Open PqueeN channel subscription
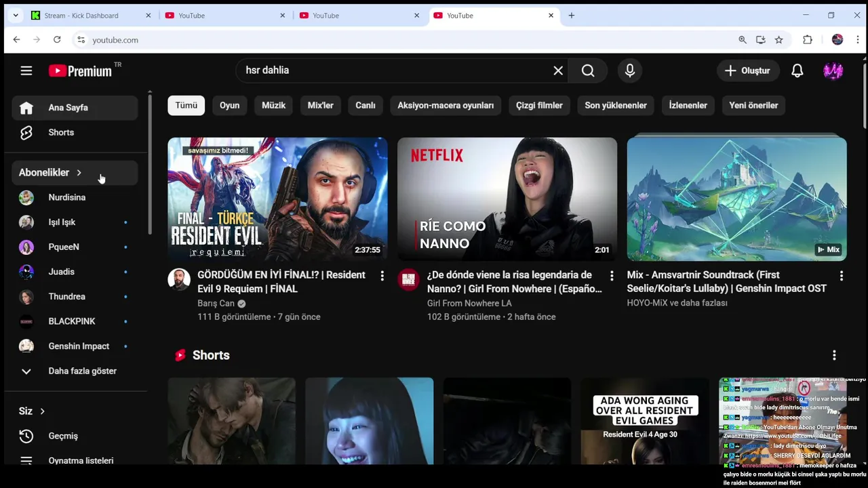This screenshot has width=868, height=488. point(75,247)
